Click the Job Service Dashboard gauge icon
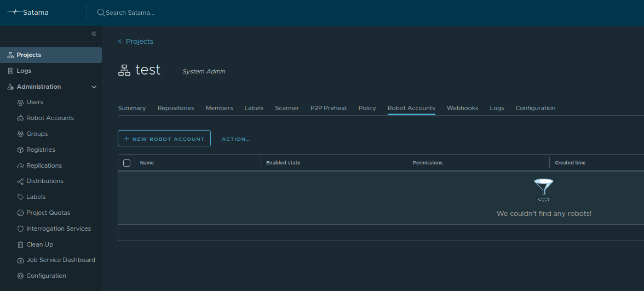 tap(20, 260)
